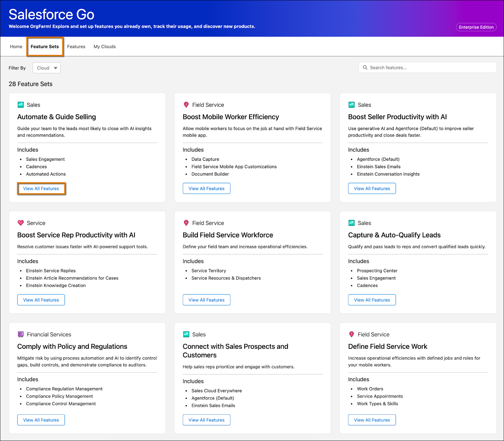
Task: Click the Sales icon on Connect with Sales Prospects card
Action: click(x=186, y=334)
